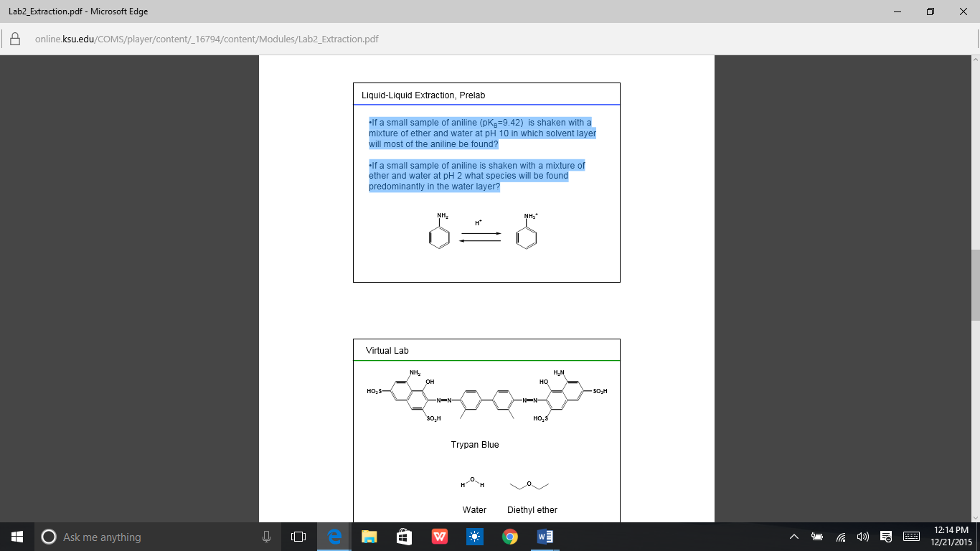Open Action Center notifications
980x551 pixels.
tap(885, 536)
